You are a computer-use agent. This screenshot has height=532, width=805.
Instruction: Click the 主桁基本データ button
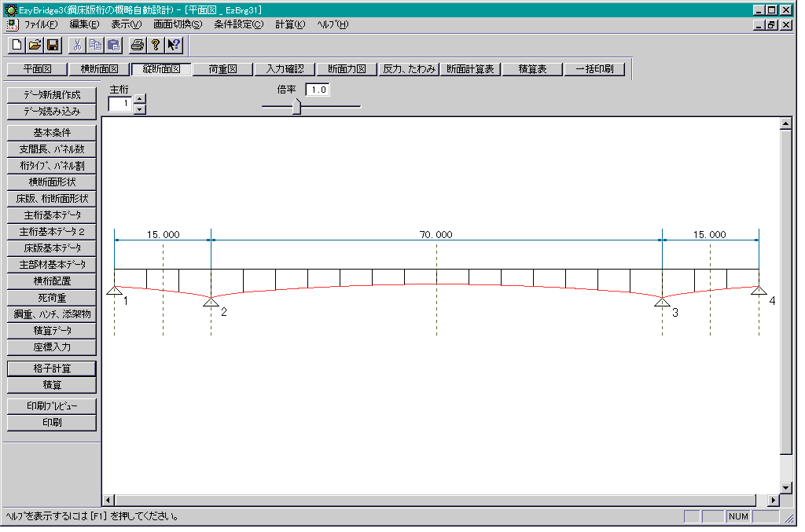click(x=52, y=215)
